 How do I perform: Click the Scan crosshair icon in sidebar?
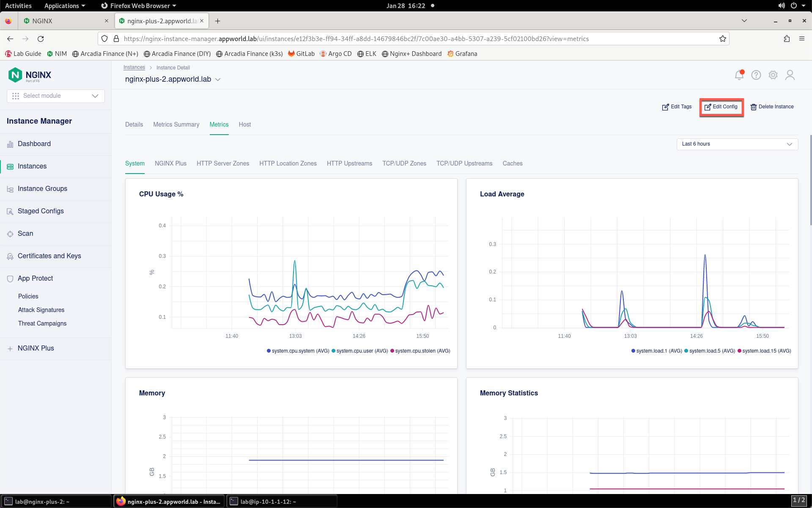coord(10,234)
